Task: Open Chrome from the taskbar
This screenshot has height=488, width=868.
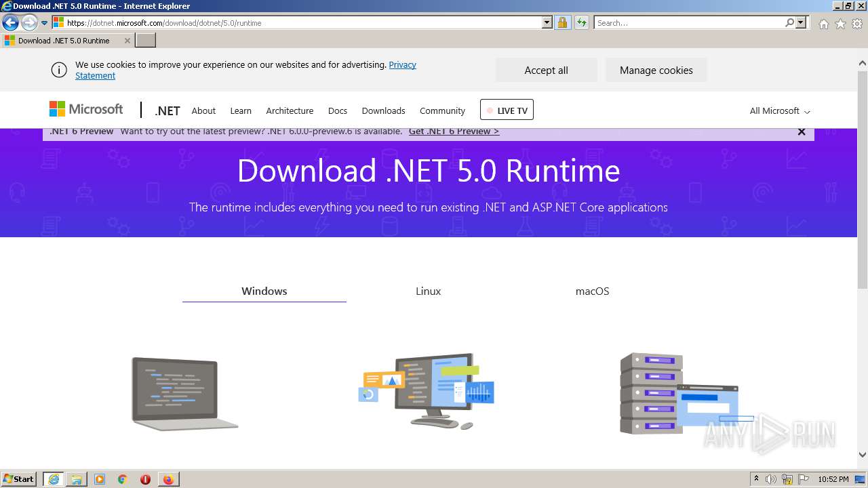Action: (x=123, y=479)
